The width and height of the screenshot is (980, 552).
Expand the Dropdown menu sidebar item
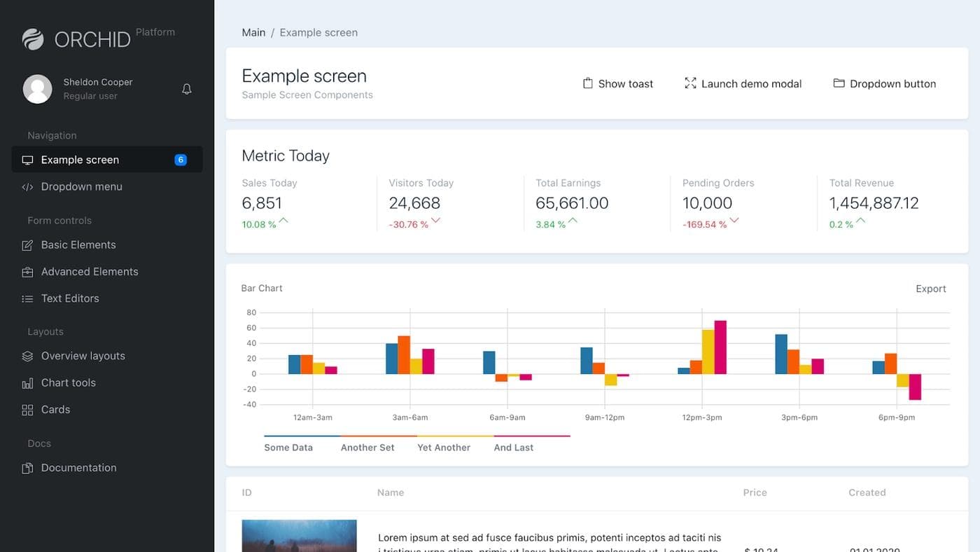coord(81,186)
